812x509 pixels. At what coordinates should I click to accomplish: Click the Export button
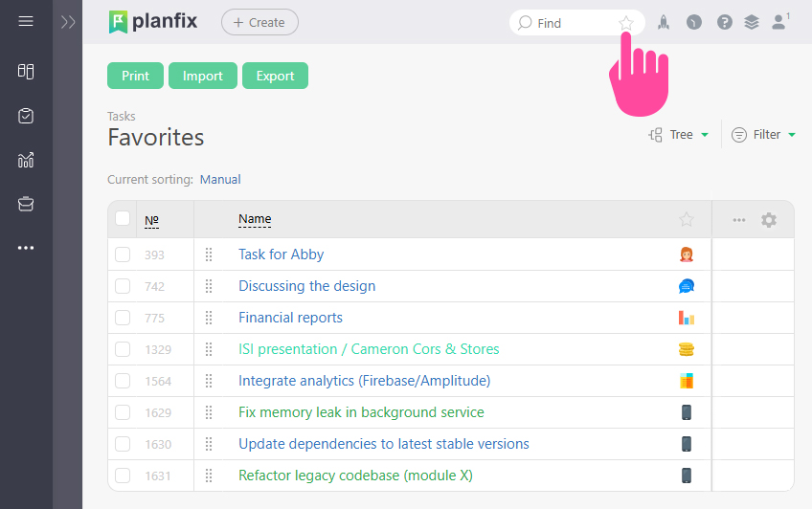[275, 77]
